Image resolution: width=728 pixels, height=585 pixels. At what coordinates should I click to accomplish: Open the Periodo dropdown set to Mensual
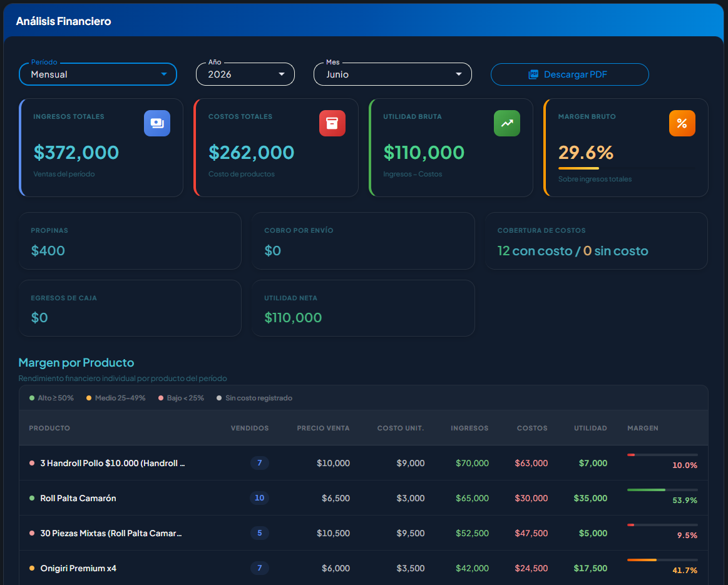tap(98, 74)
